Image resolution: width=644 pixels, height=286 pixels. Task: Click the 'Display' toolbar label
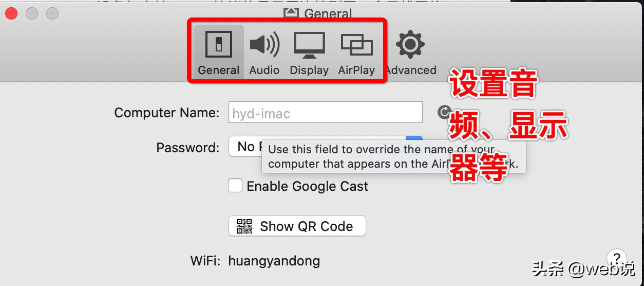click(309, 70)
